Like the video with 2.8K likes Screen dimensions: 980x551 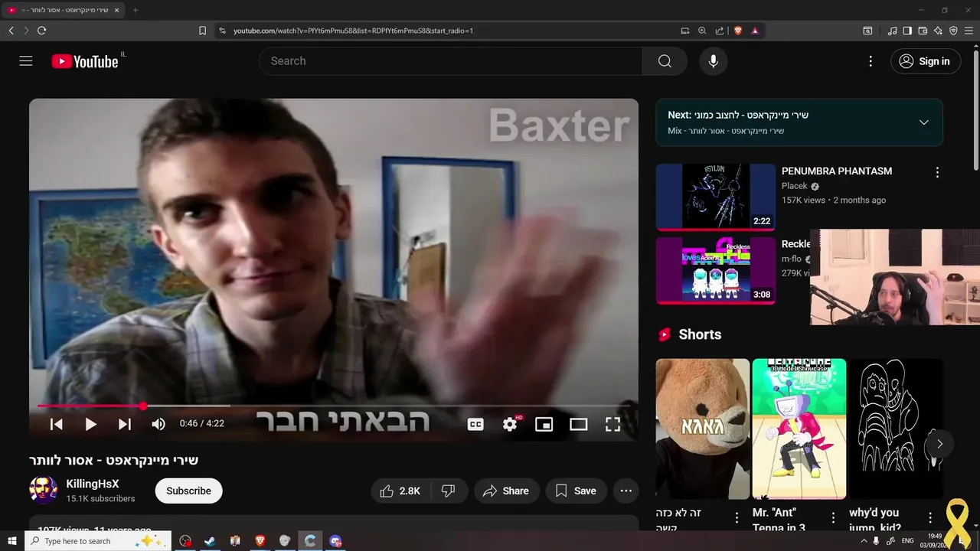click(401, 491)
